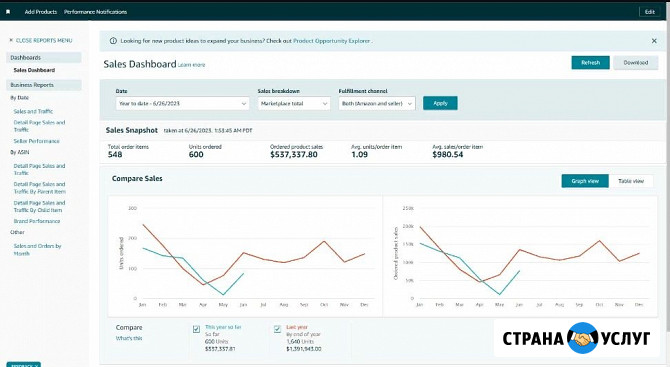Image resolution: width=670 pixels, height=367 pixels.
Task: Click the X icon beside Close Reports Menu
Action: coord(11,40)
